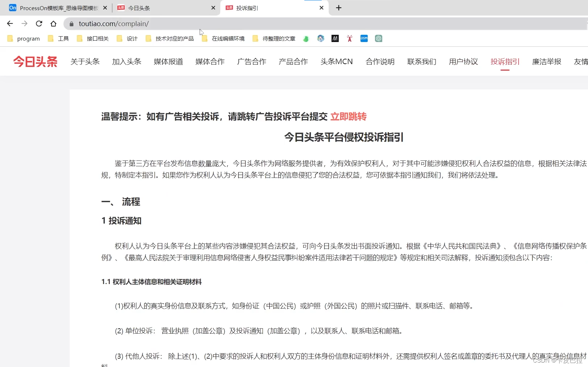The image size is (588, 367).
Task: Open the 媒体报道 nav item
Action: (x=168, y=62)
